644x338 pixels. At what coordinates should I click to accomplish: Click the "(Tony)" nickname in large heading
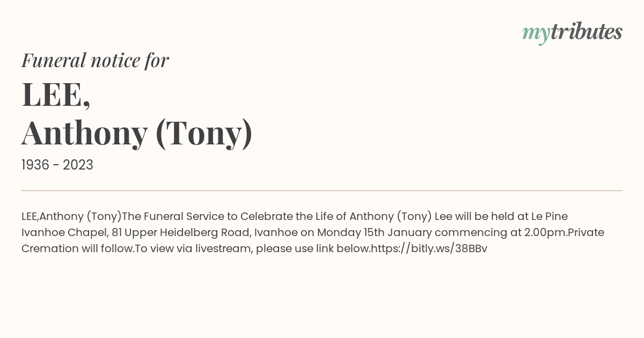(x=204, y=133)
